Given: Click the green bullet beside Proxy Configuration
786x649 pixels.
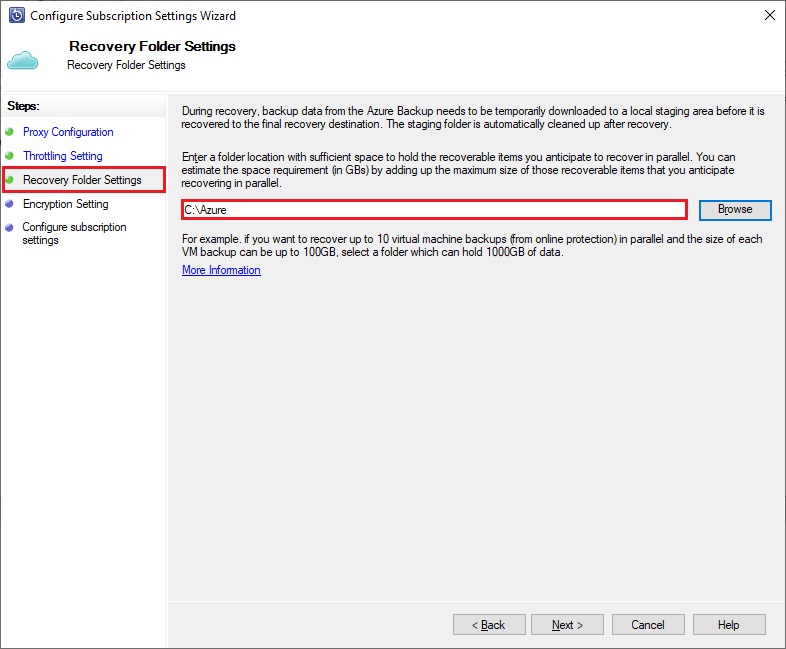Looking at the screenshot, I should tap(9, 132).
